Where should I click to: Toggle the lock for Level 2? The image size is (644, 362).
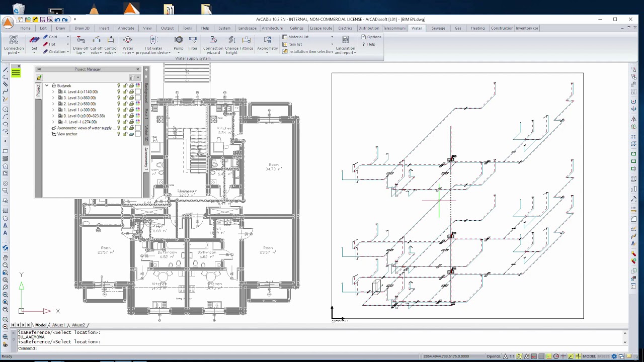pos(125,104)
